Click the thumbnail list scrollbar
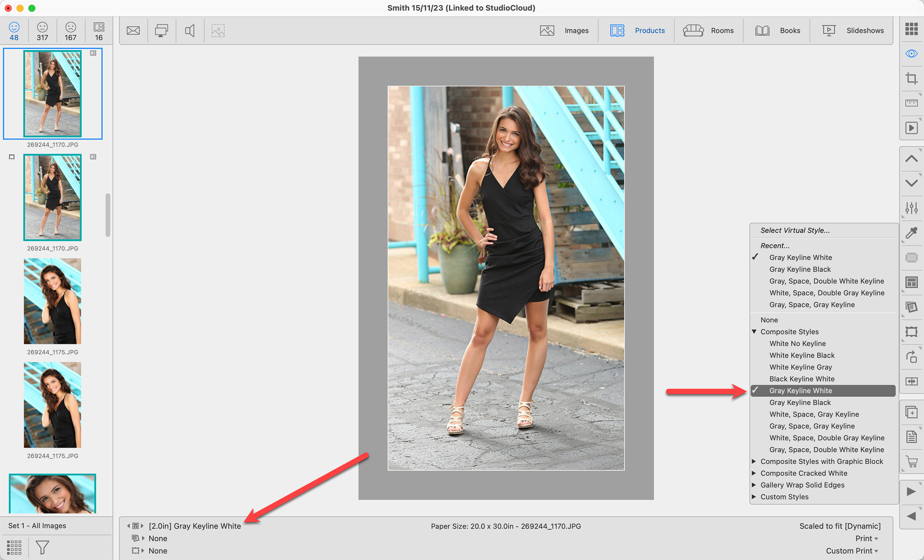Viewport: 924px width, 560px height. point(108,215)
